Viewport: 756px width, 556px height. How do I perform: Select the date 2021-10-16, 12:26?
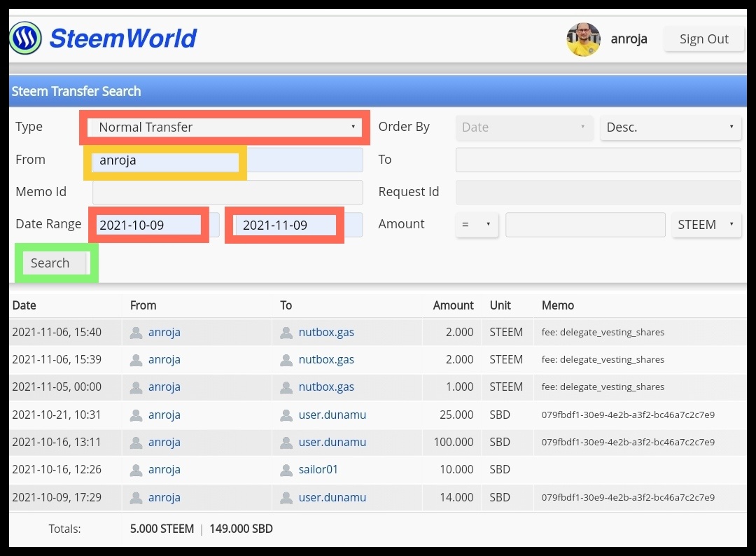click(57, 470)
